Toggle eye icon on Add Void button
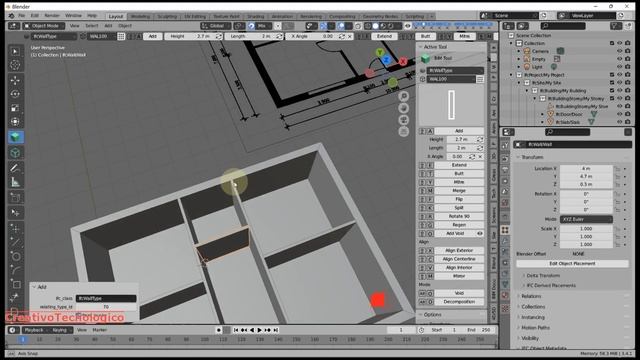Image resolution: width=640 pixels, height=360 pixels. point(480,233)
